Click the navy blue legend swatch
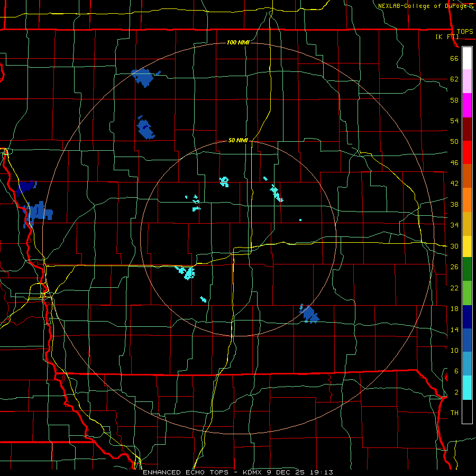476x476 pixels. [x=467, y=317]
